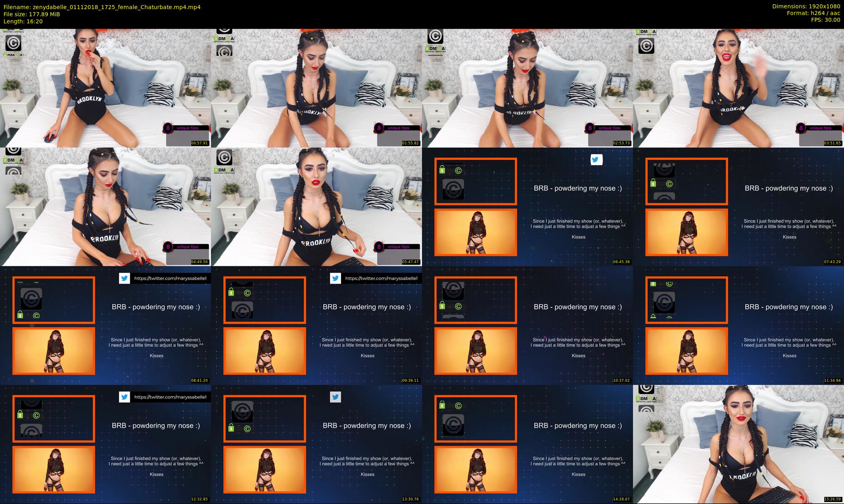This screenshot has width=844, height=504.
Task: Click the BRB powdering my nose text at 11:34
Action: [789, 307]
